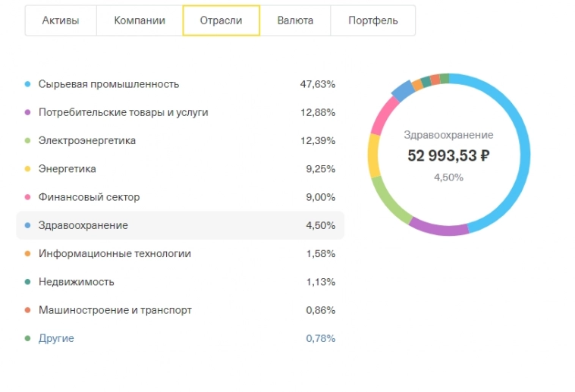
Task: Switch to the Активы tab
Action: coord(61,20)
